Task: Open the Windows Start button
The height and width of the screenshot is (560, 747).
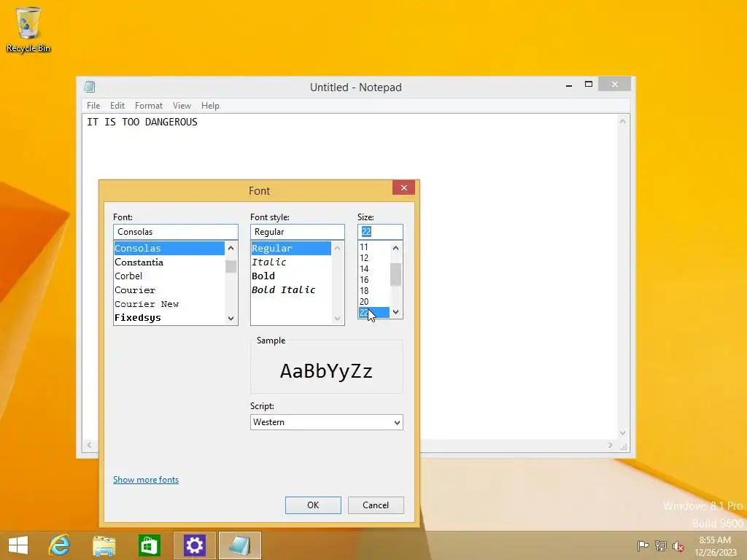Action: (18, 545)
